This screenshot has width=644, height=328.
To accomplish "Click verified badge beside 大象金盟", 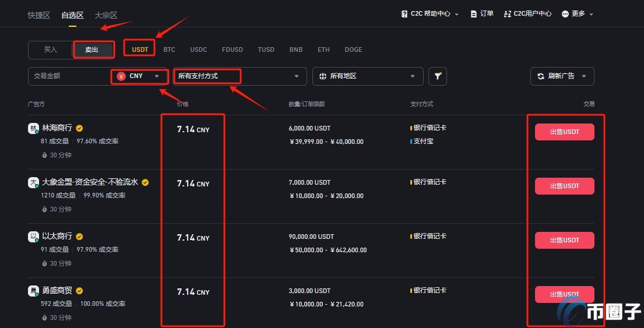I will pyautogui.click(x=145, y=182).
